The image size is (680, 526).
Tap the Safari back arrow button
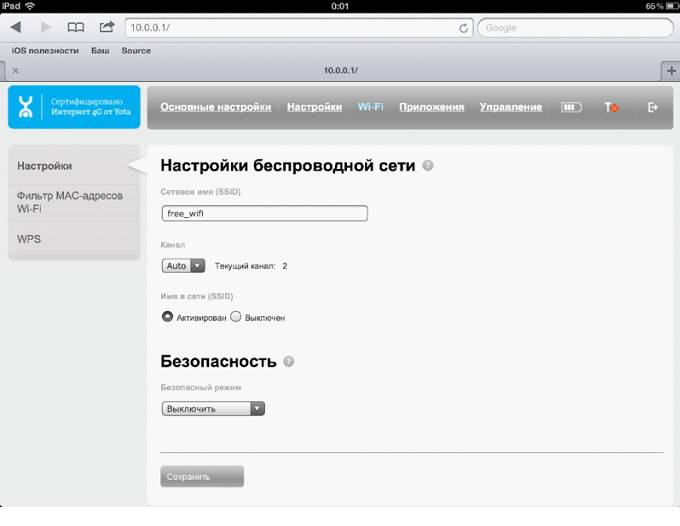[x=16, y=28]
